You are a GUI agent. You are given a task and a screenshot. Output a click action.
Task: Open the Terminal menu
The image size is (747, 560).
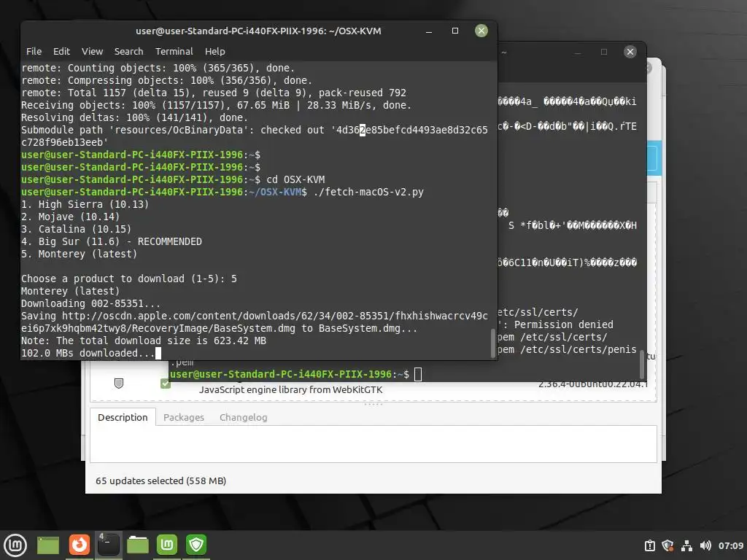coord(174,51)
